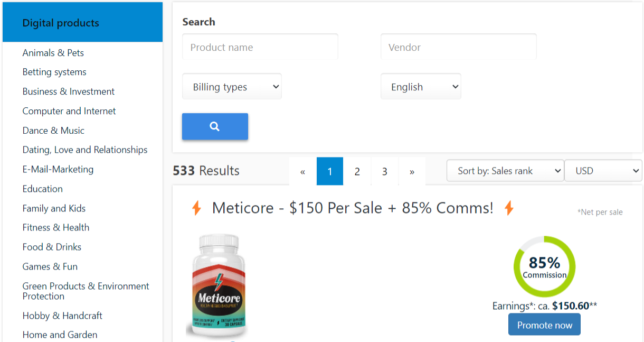Viewport: 644px width, 342px height.
Task: Open Green Products & Environment Protection category
Action: 86,291
